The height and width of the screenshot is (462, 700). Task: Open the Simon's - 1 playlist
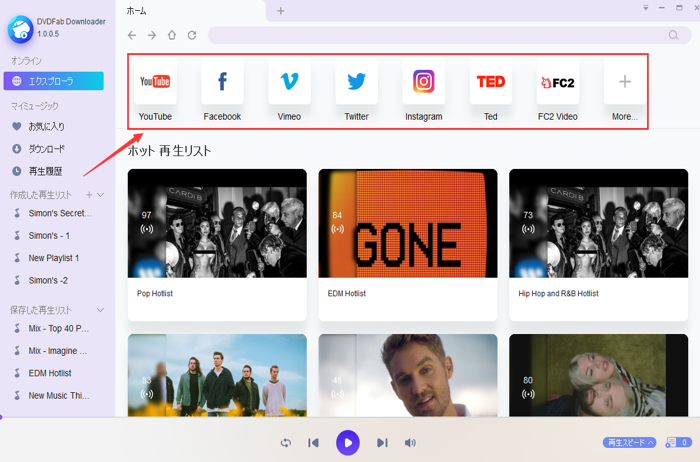point(49,236)
